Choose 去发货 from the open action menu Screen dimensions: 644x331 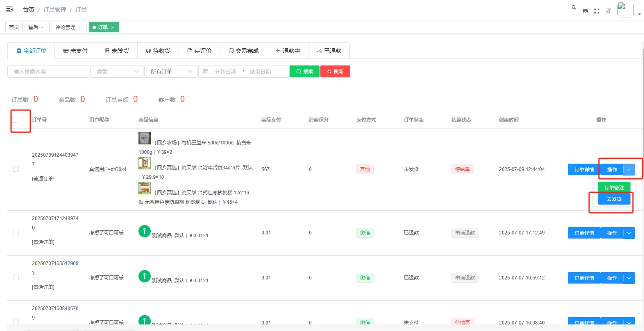(614, 199)
